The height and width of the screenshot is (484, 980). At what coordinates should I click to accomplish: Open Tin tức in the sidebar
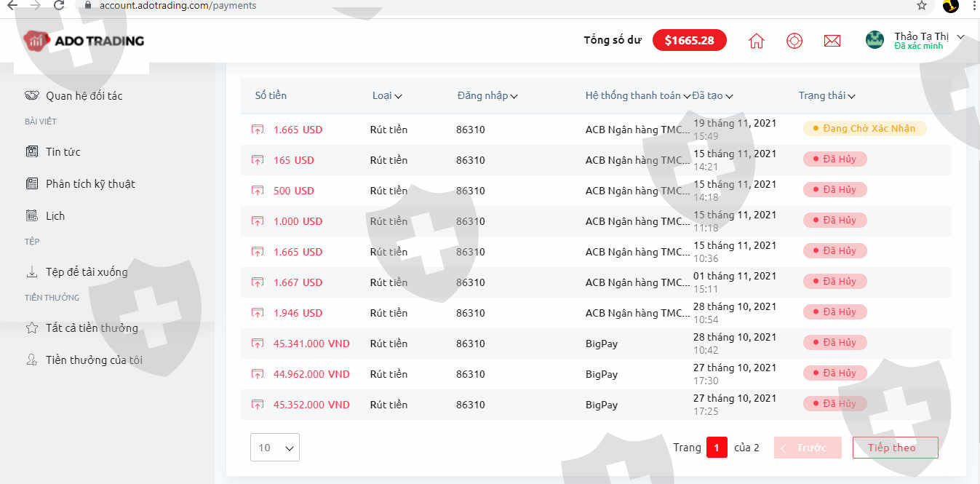63,152
